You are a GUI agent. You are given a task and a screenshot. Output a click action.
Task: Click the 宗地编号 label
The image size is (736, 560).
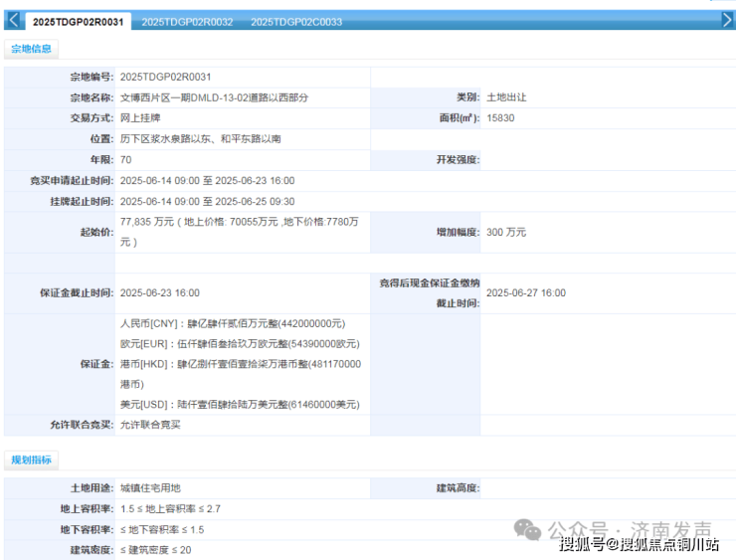[x=92, y=77]
